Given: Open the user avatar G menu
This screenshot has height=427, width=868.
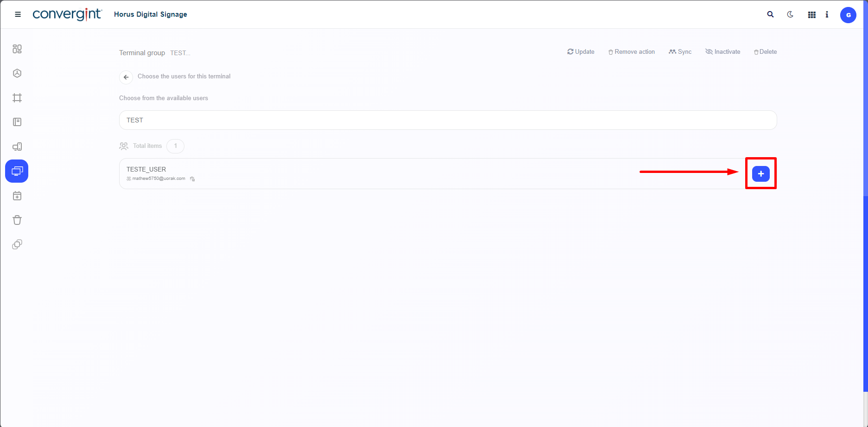Looking at the screenshot, I should coord(848,15).
